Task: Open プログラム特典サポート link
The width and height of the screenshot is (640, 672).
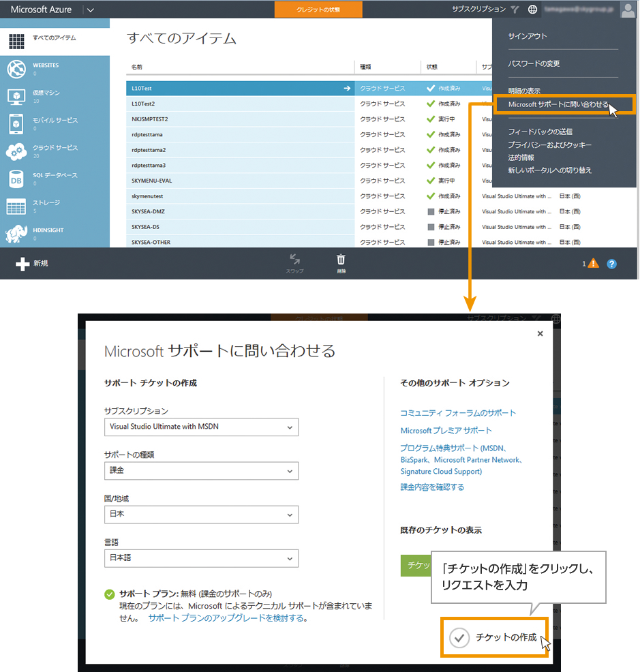Action: [x=461, y=459]
